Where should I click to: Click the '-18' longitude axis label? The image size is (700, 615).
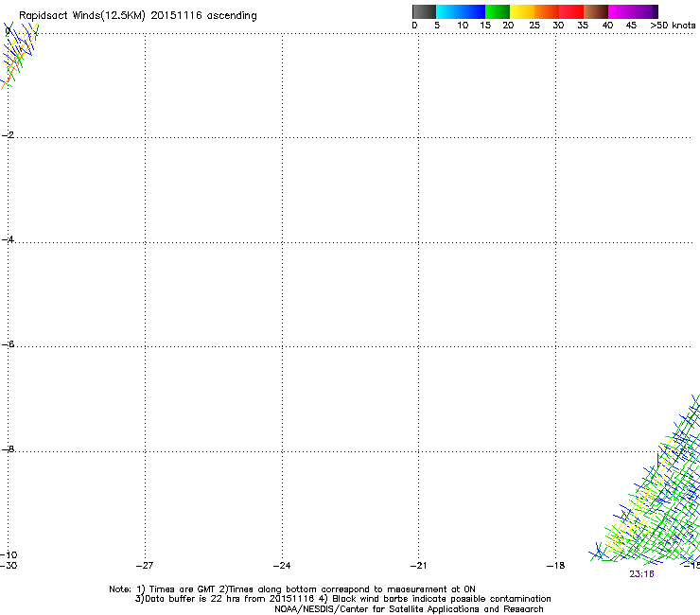(556, 566)
